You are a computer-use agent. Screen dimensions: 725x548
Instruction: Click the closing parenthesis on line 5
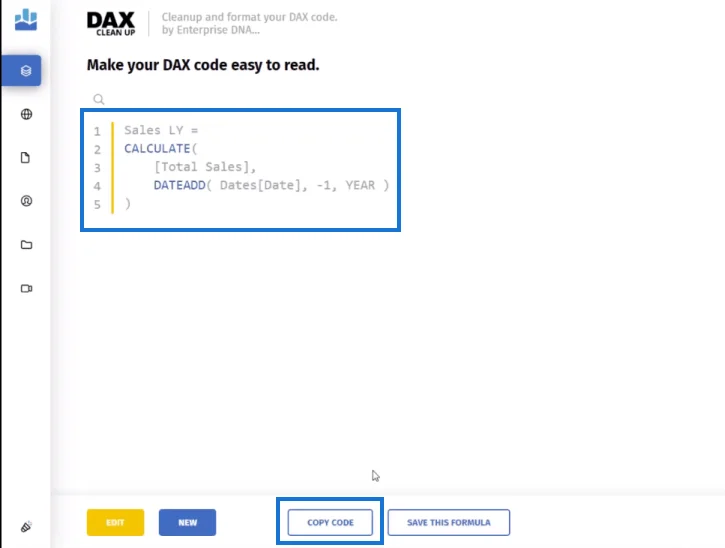coord(128,204)
